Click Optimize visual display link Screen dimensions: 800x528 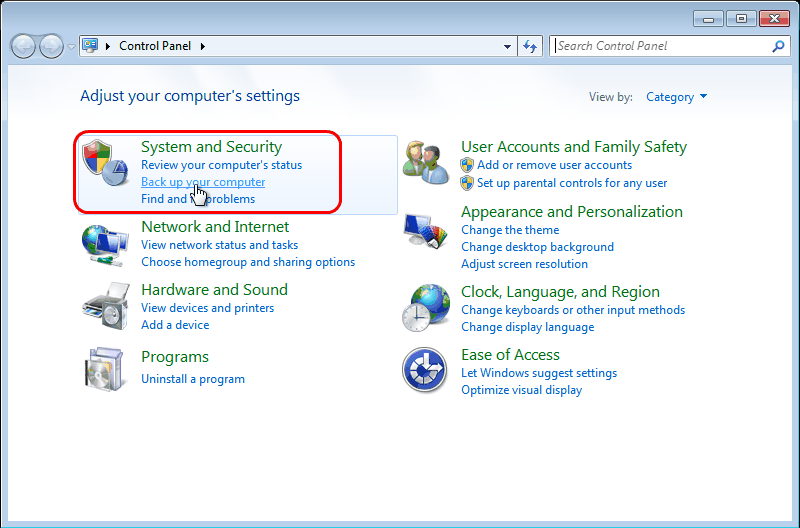tap(521, 390)
